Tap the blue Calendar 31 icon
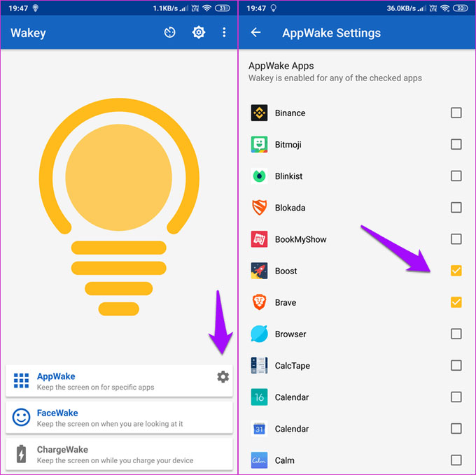Screen dimensions: 476x475 [259, 429]
